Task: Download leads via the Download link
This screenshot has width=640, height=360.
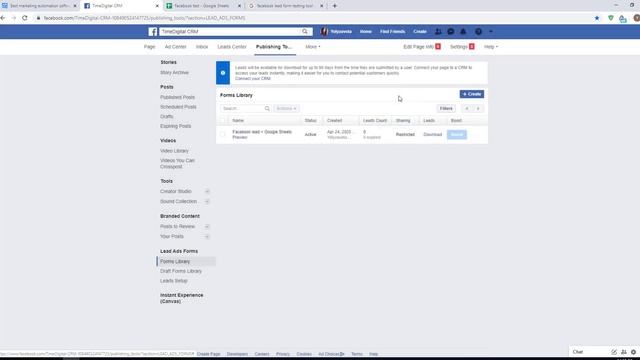Action: 433,135
